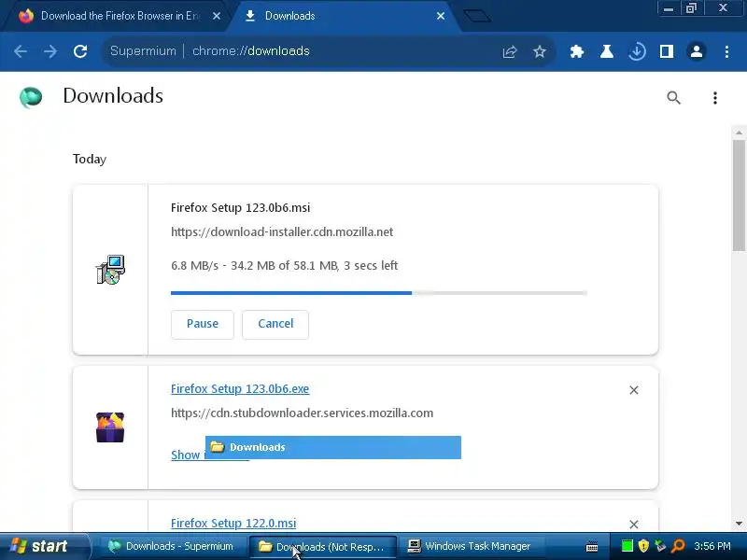Cancel the Firefox Setup 123.0b6.msi download

(x=275, y=324)
